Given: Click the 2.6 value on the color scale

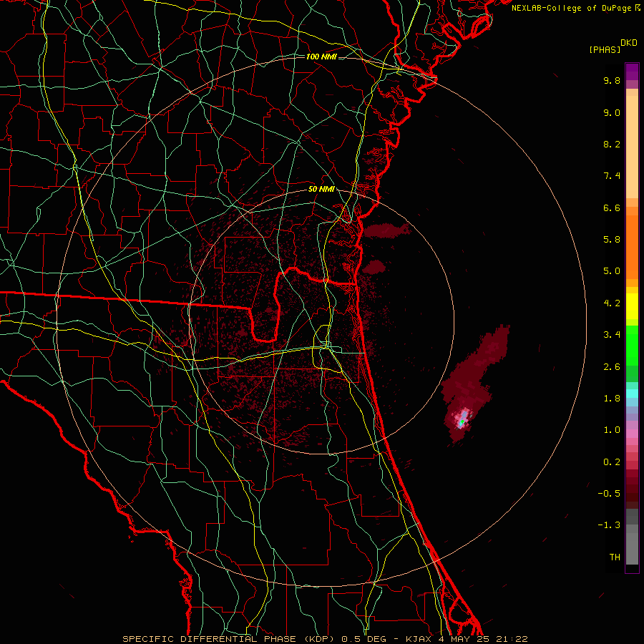Looking at the screenshot, I should (x=612, y=367).
